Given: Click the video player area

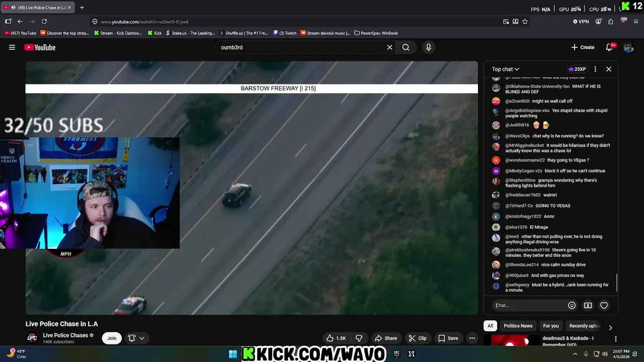Looking at the screenshot, I should (252, 188).
